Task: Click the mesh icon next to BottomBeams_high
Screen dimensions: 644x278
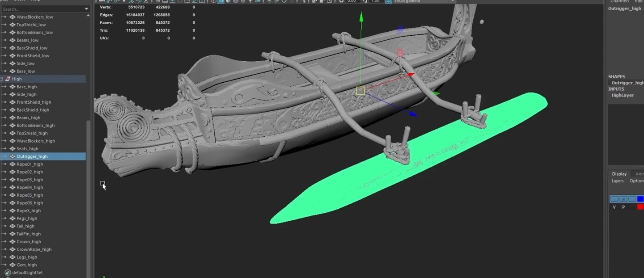Action: pos(13,126)
